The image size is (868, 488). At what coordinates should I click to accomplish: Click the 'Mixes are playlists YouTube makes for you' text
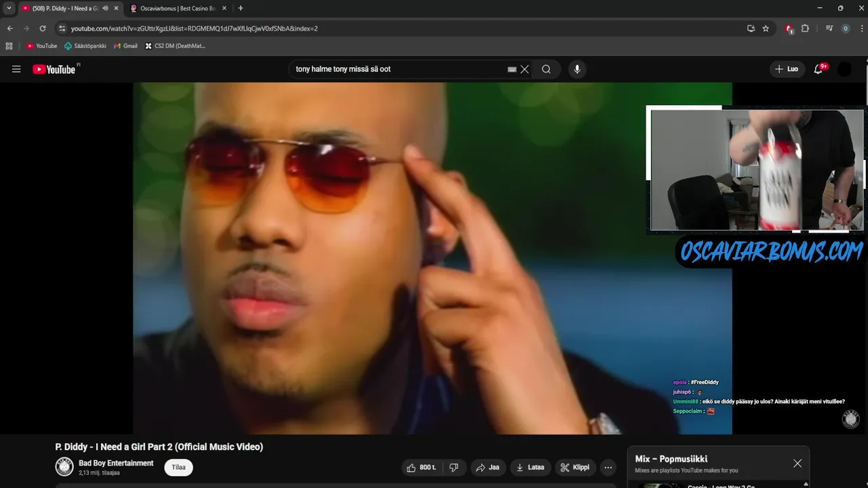pos(686,470)
